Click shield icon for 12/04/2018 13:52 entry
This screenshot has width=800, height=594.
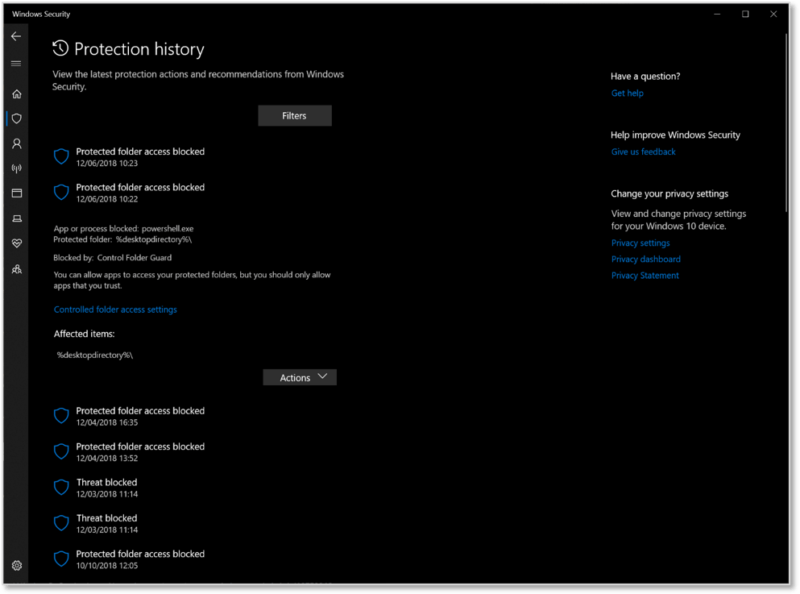click(61, 452)
